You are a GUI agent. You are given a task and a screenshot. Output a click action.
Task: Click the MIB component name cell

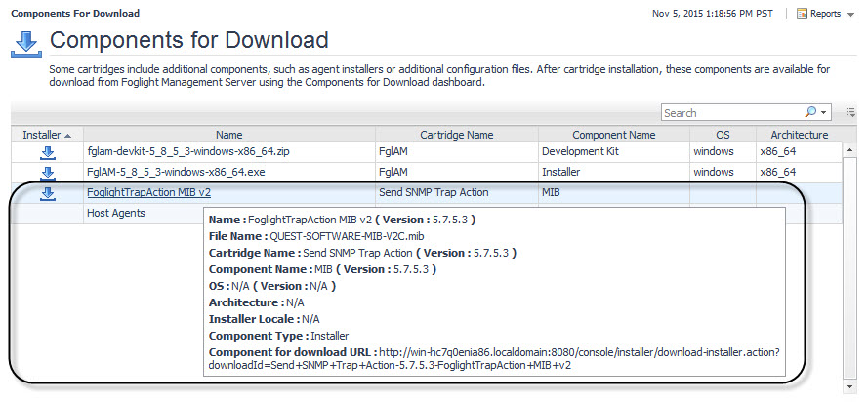pyautogui.click(x=613, y=192)
